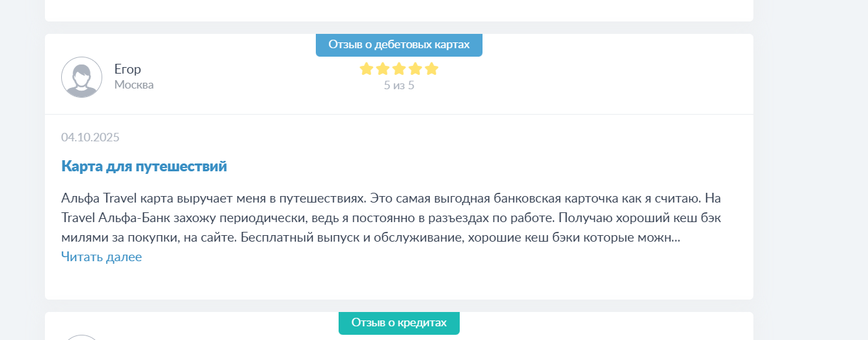
Task: Open the 'Карта для путешествий' review title
Action: (x=144, y=166)
